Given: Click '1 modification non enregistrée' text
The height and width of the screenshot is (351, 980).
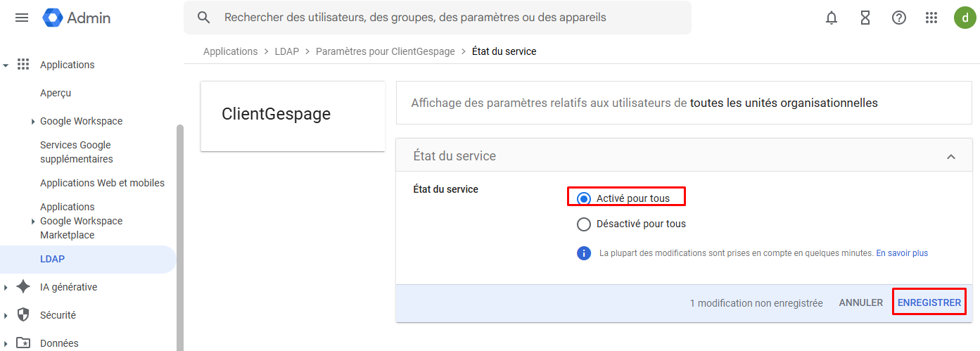Looking at the screenshot, I should click(x=756, y=303).
